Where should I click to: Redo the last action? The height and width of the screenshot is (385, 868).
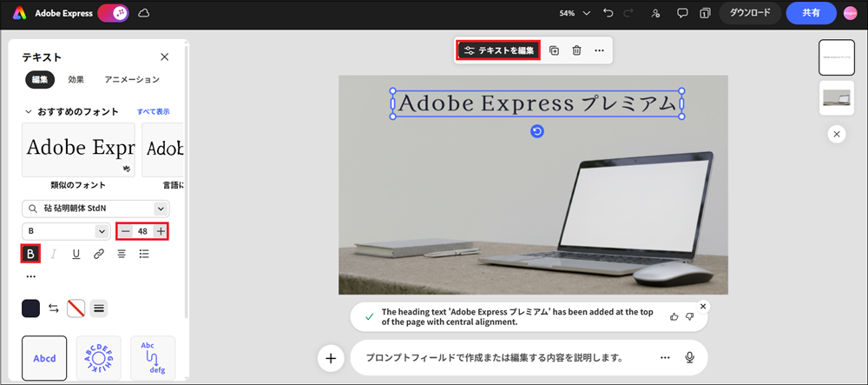coord(628,13)
